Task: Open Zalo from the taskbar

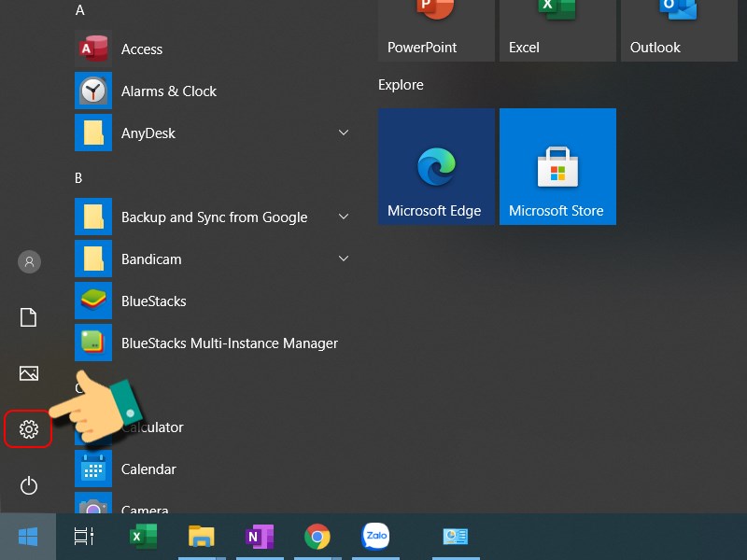Action: (375, 536)
